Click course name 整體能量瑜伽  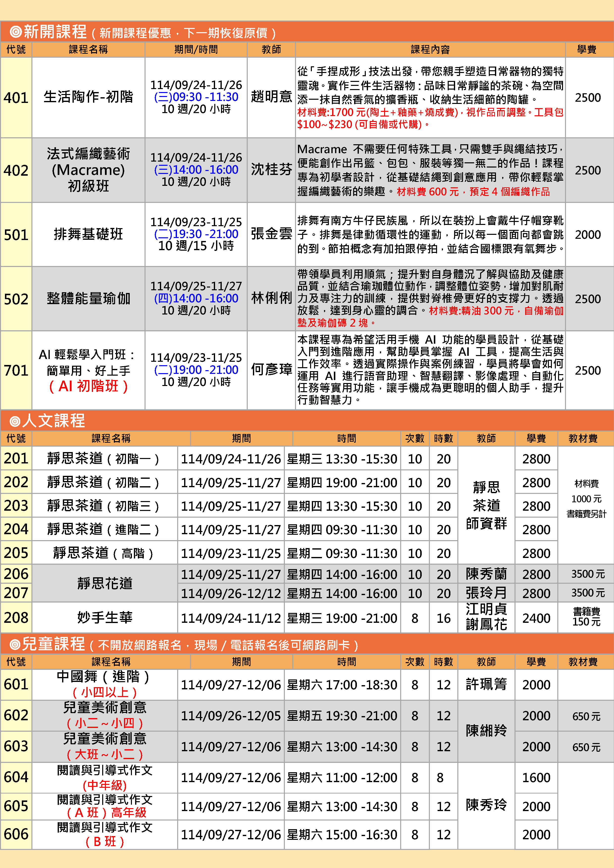point(88,298)
